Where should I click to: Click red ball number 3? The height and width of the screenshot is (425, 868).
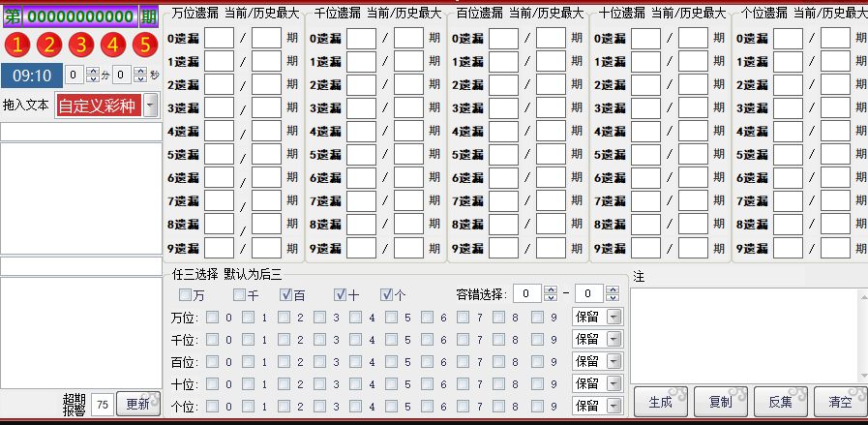tap(81, 45)
